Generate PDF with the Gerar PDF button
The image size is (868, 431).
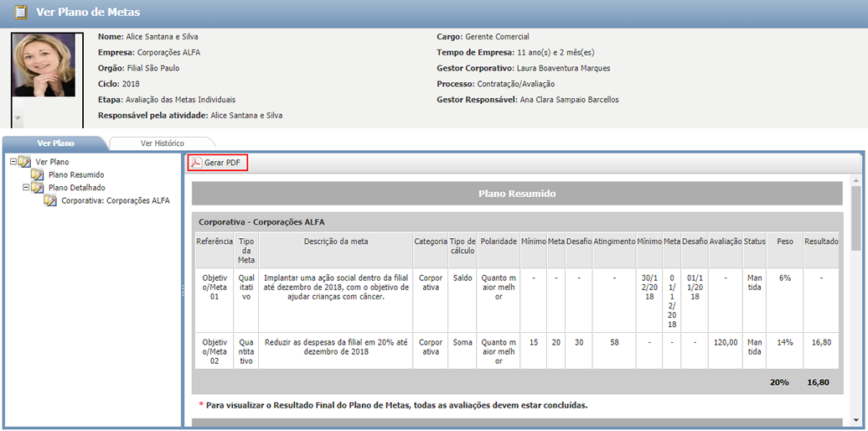218,163
